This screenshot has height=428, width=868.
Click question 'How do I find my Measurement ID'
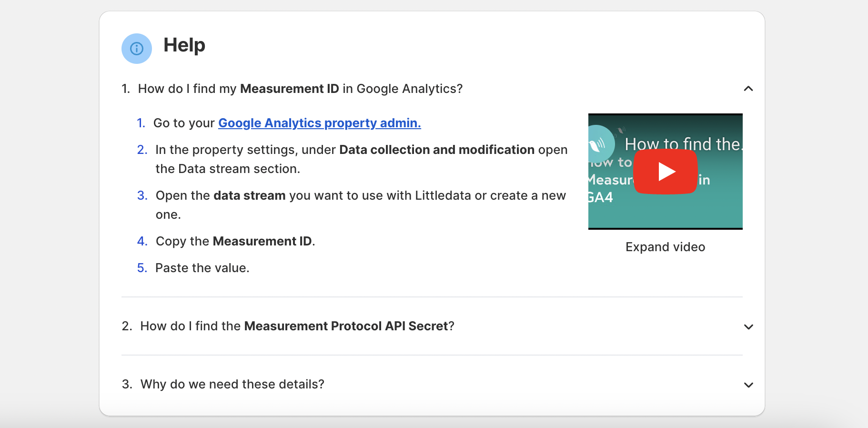pos(300,89)
